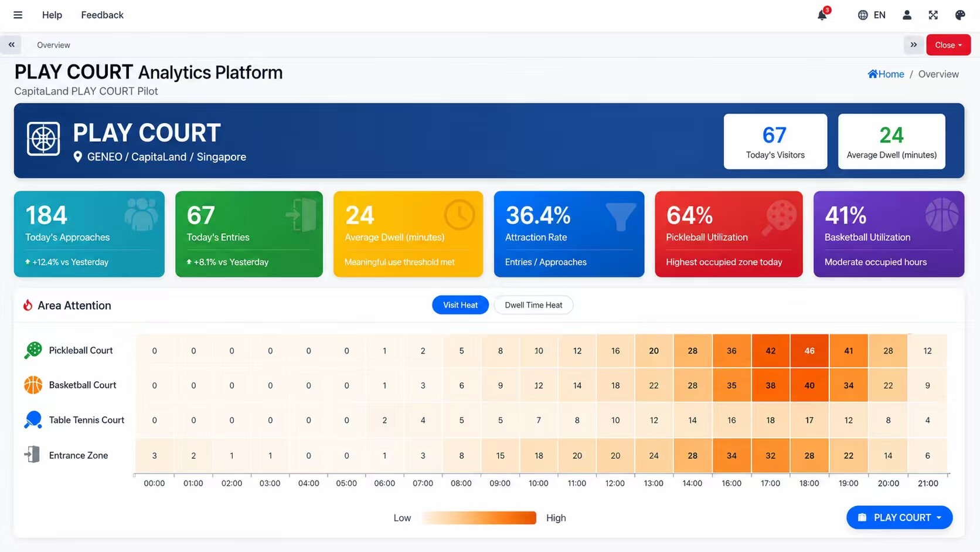Click the 'Meaningful use threshold met' text
This screenshot has width=980, height=552.
tap(400, 262)
